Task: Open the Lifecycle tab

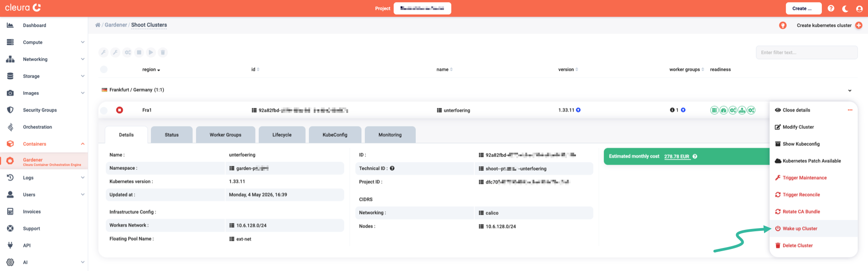Action: [282, 135]
